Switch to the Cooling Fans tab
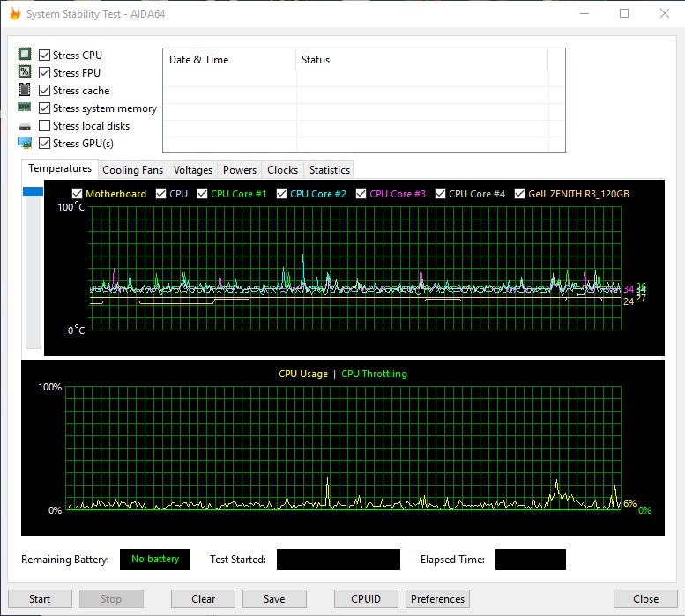 [133, 170]
